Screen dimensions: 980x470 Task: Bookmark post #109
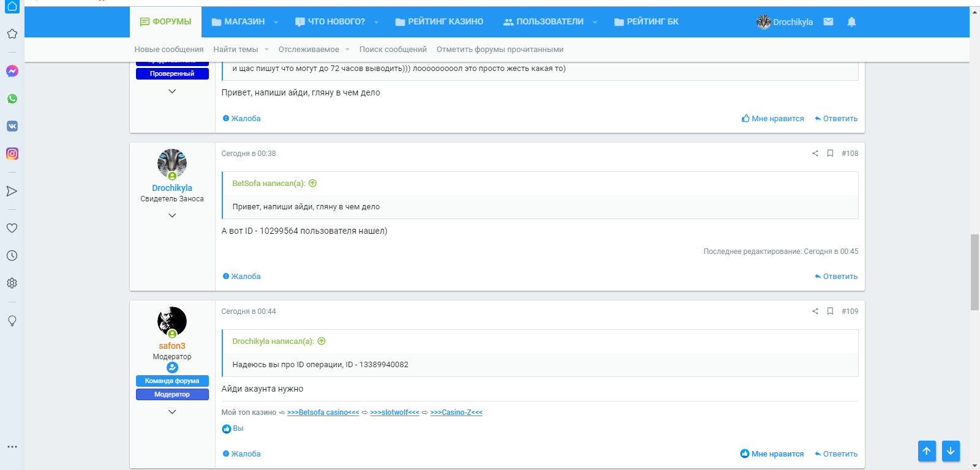(830, 311)
